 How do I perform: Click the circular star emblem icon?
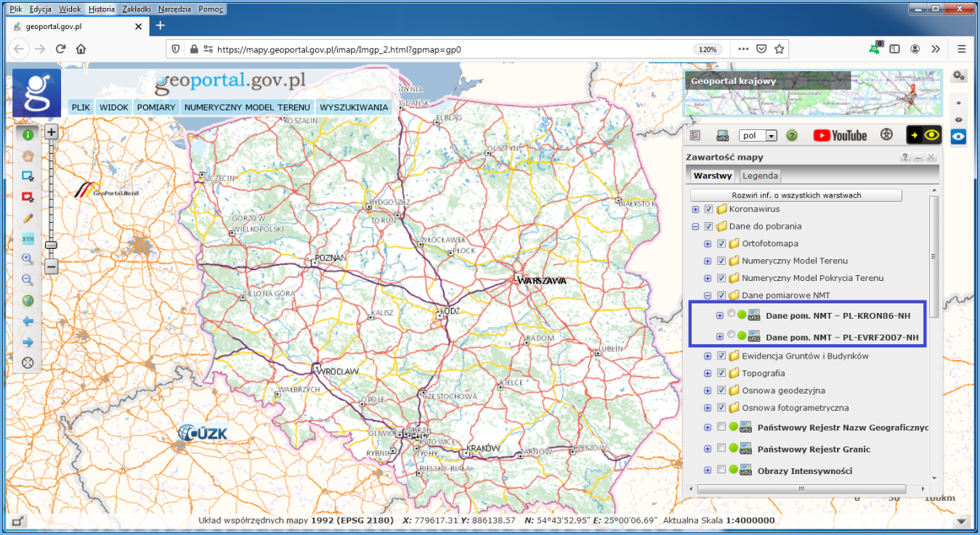(886, 135)
